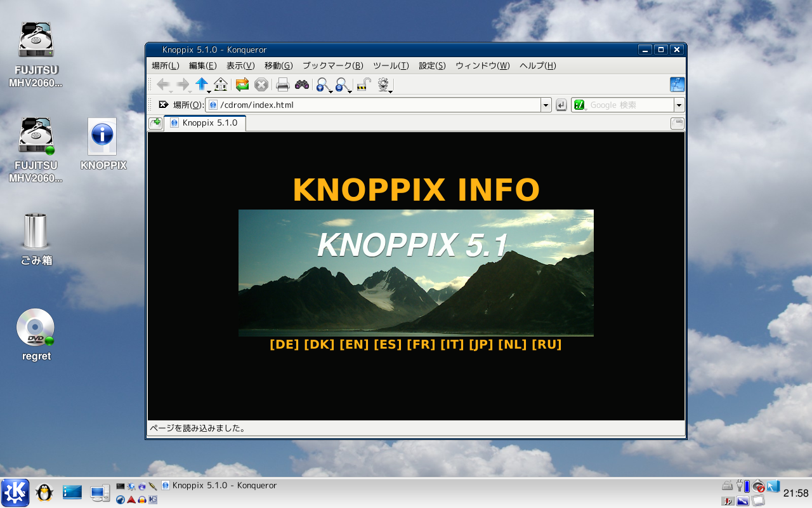
Task: Open the regret DVD desktop icon
Action: point(36,335)
